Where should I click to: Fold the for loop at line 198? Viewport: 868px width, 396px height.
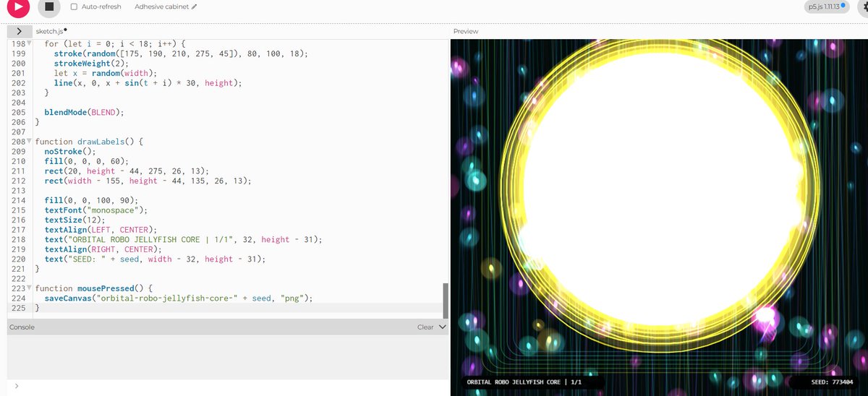(30, 45)
